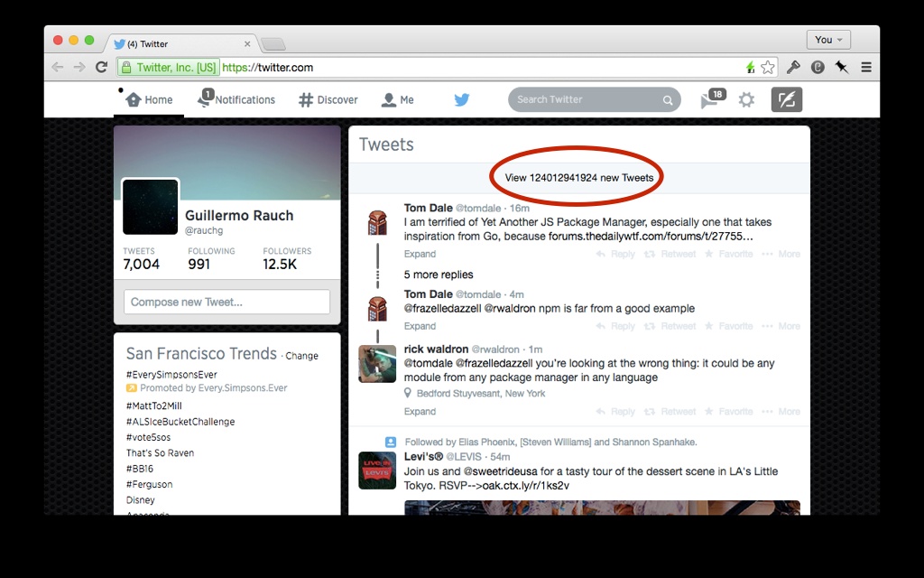Open the Discover tab
924x578 pixels.
pyautogui.click(x=328, y=100)
